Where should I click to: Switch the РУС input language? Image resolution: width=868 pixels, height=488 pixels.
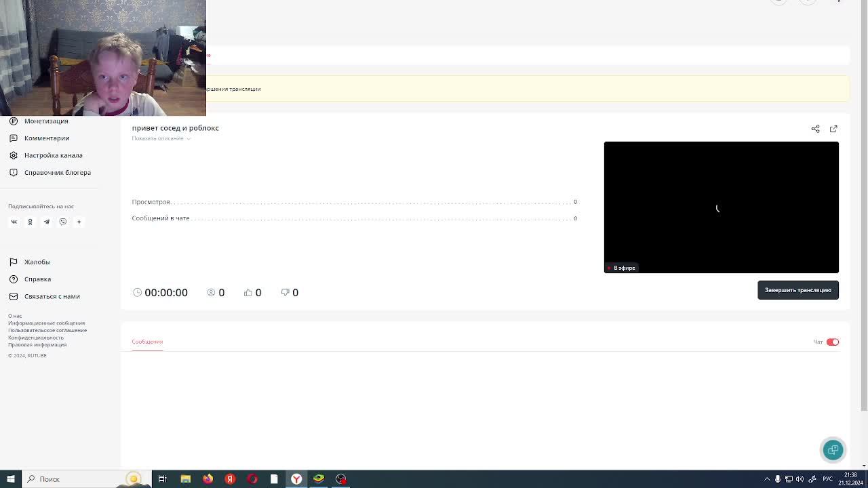click(827, 479)
